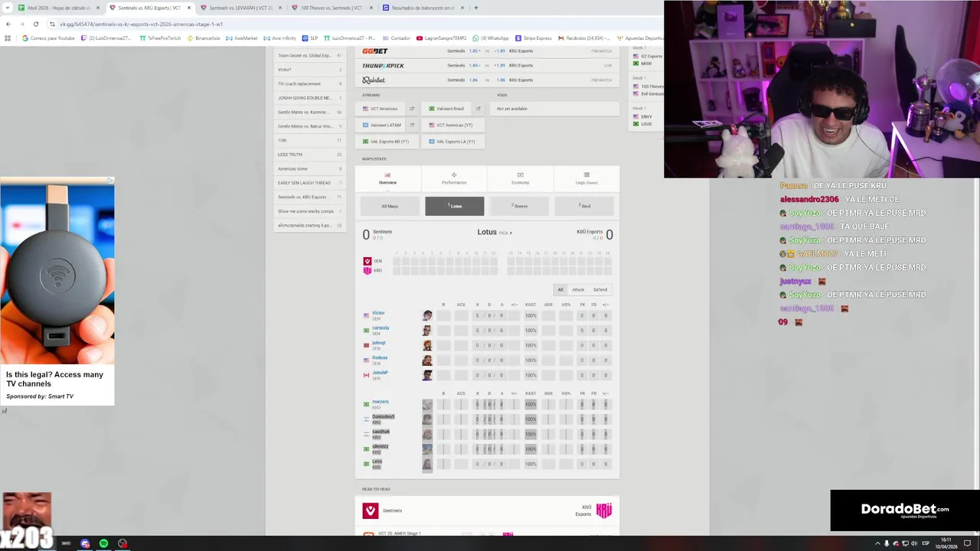Image resolution: width=980 pixels, height=551 pixels.
Task: Select All sides stats filter
Action: click(560, 289)
